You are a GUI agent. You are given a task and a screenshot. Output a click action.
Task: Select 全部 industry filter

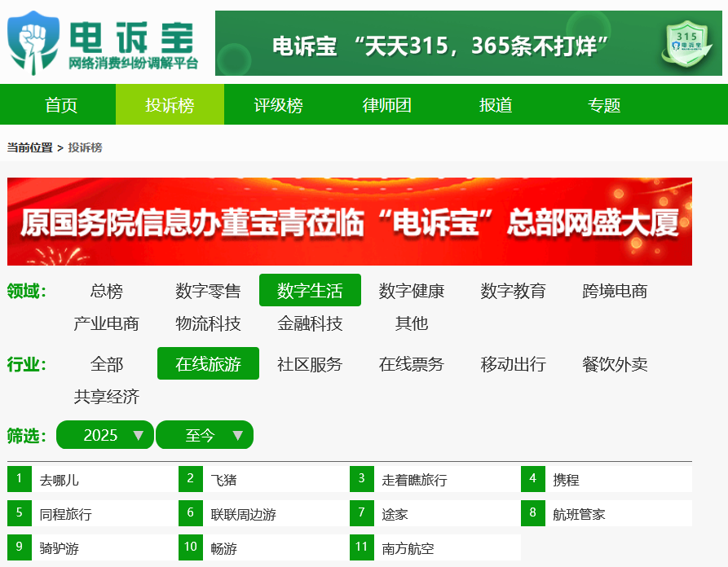106,364
